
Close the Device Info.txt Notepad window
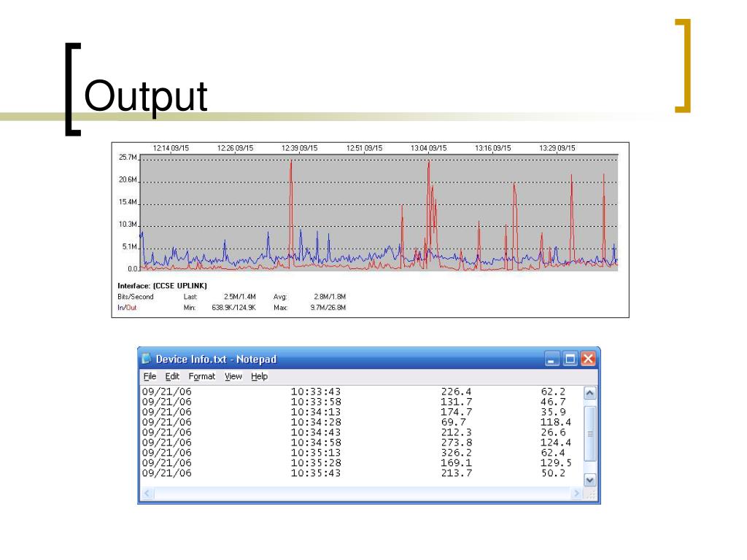[588, 359]
